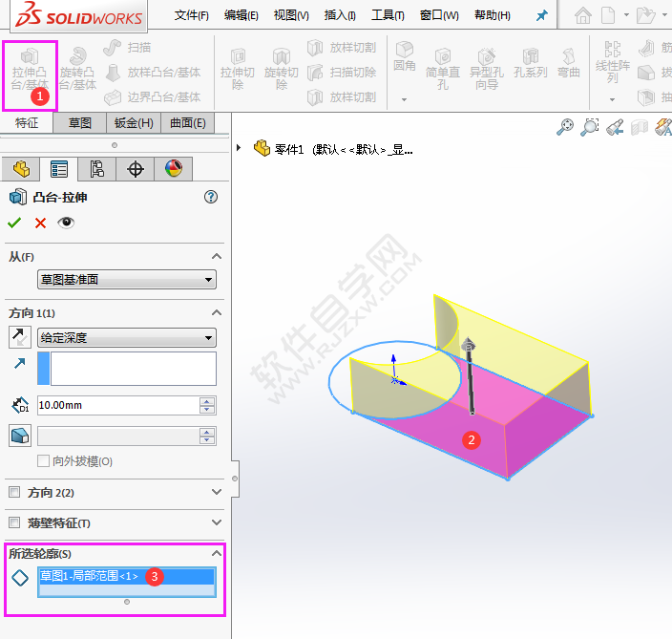Switch to the PropertyManager tab icon
672x639 pixels.
pyautogui.click(x=59, y=169)
